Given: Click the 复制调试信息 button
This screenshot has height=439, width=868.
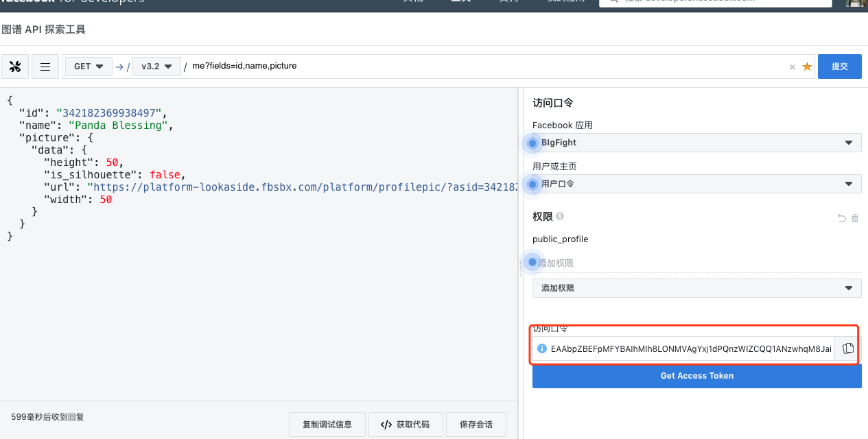Looking at the screenshot, I should (x=327, y=425).
